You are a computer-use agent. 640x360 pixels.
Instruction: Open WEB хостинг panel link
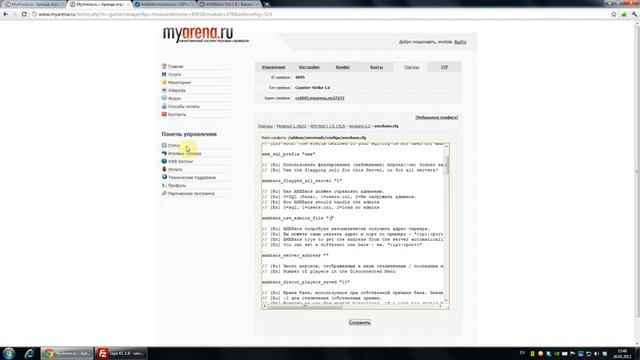point(180,162)
